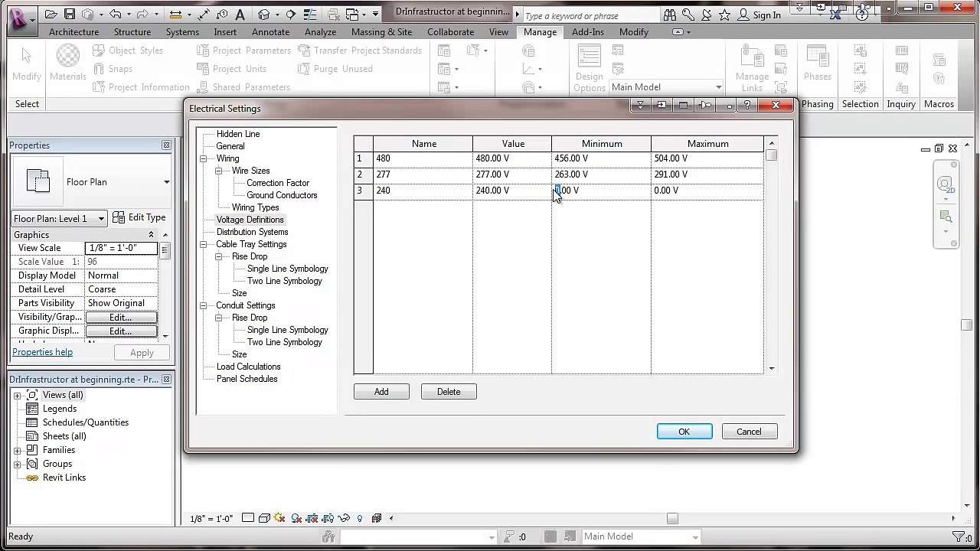Click the View Scale value field
Screen dimensions: 980x551
(121, 248)
